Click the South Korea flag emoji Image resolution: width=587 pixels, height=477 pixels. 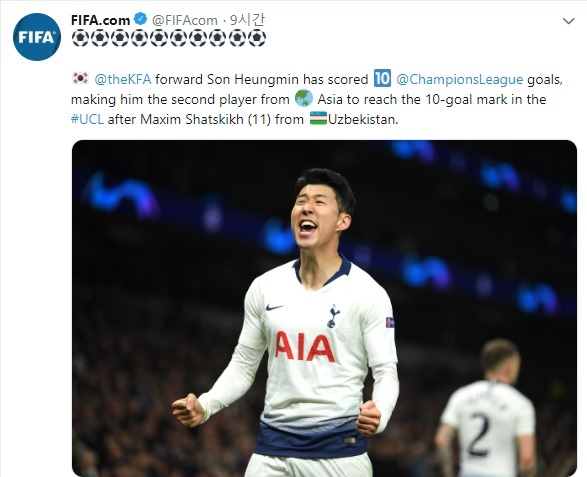(x=80, y=78)
